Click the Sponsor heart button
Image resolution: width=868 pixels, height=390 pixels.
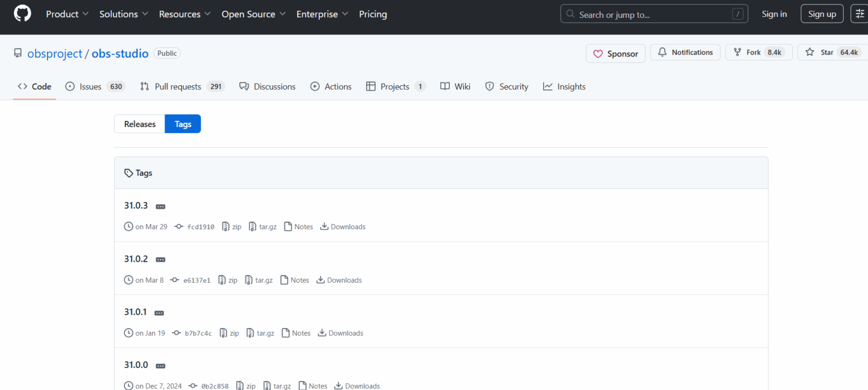click(x=615, y=54)
